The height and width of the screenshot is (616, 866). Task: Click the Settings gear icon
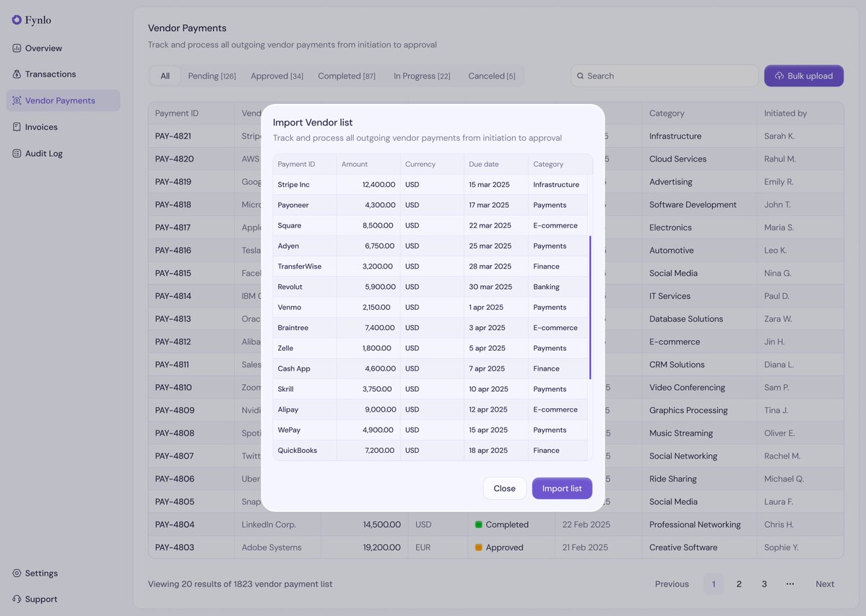(17, 573)
